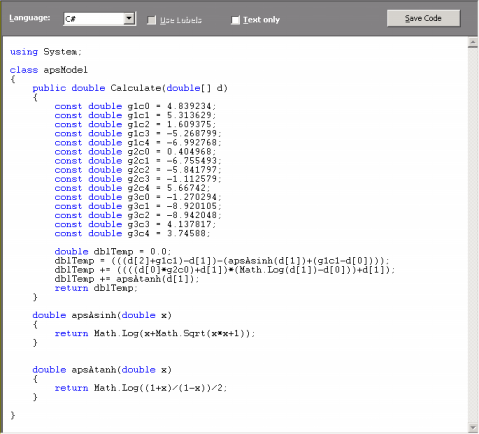Click the return Math.Log(x+Math.Sqrt line
The image size is (479, 434).
tap(155, 333)
